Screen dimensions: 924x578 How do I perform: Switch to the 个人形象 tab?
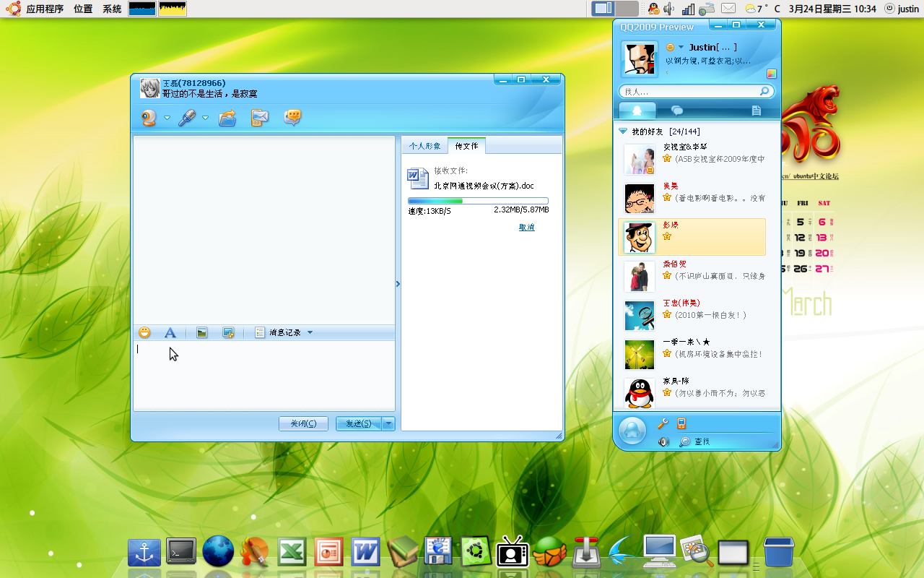click(x=424, y=146)
